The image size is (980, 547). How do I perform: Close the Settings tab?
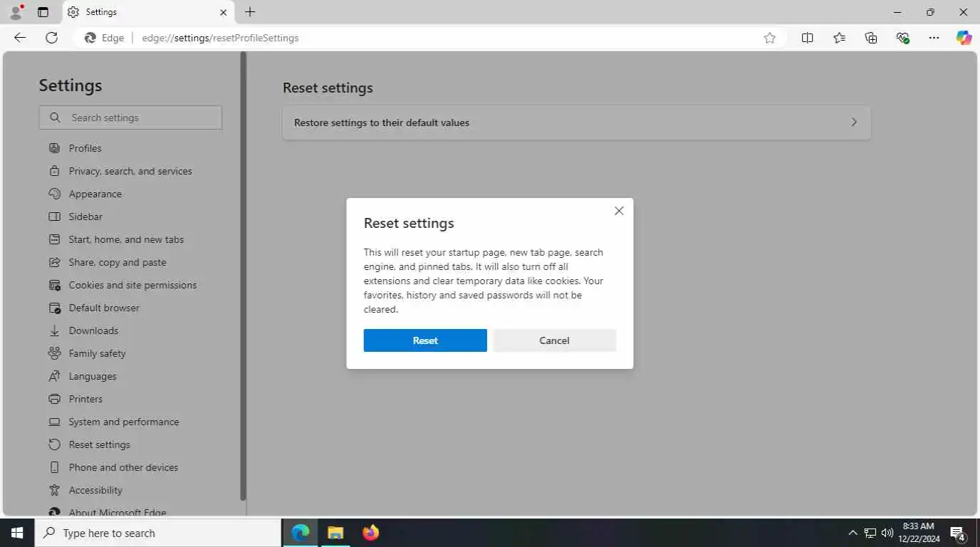point(223,12)
